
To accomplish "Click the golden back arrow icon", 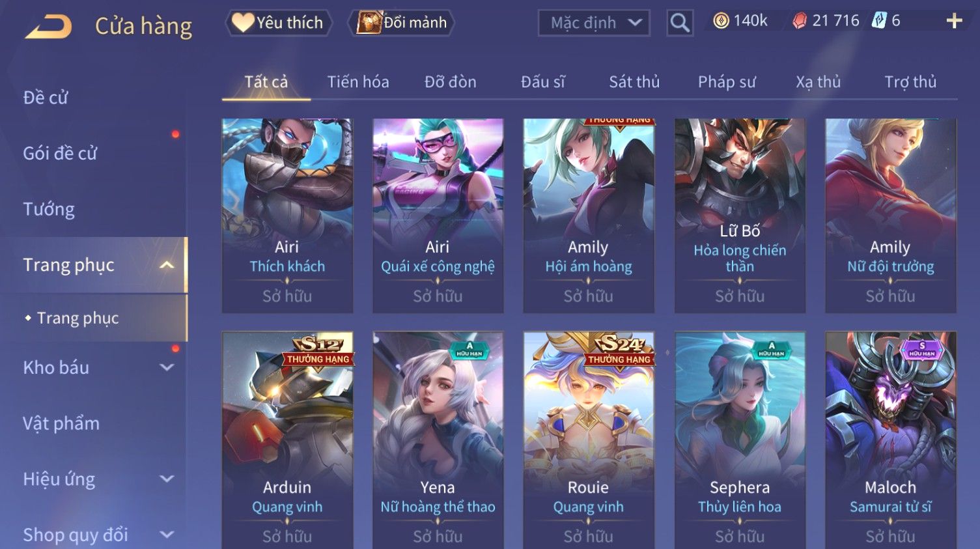I will 48,27.
